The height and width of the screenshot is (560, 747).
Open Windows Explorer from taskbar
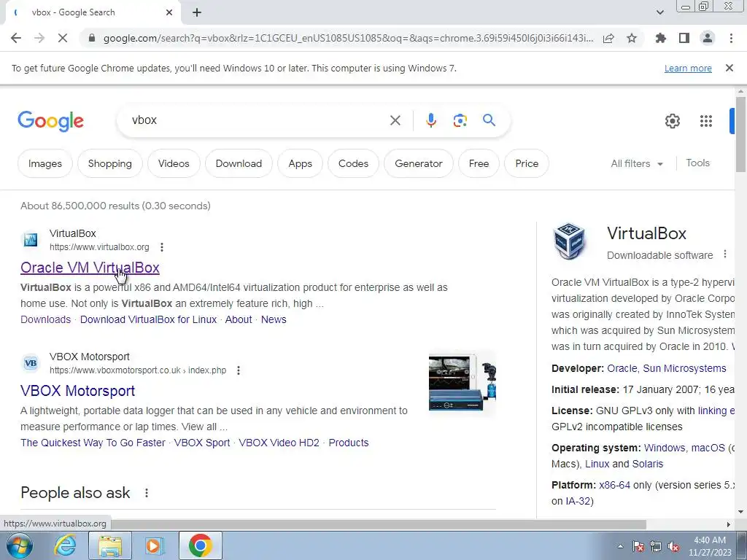[110, 545]
